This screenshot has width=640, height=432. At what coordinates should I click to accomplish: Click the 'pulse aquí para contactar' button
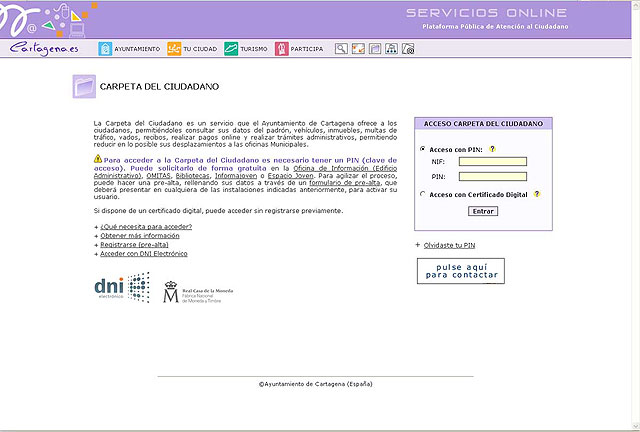(x=461, y=270)
